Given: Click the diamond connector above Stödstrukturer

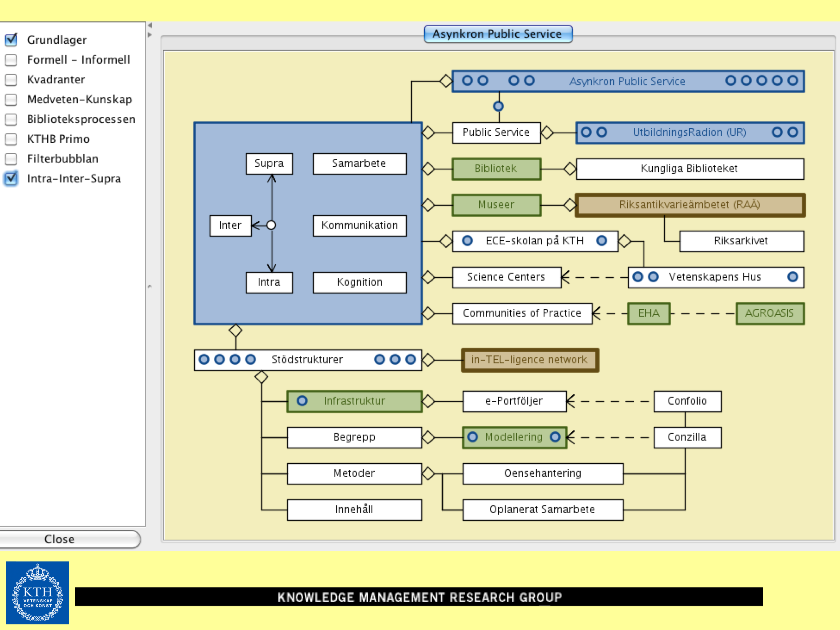Looking at the screenshot, I should click(x=235, y=330).
